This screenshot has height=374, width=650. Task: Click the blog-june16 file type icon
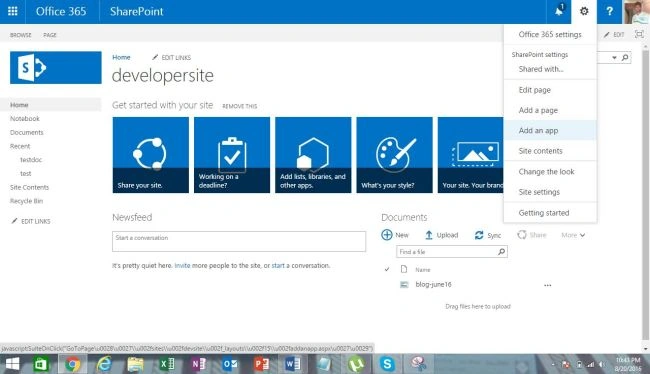tap(404, 284)
